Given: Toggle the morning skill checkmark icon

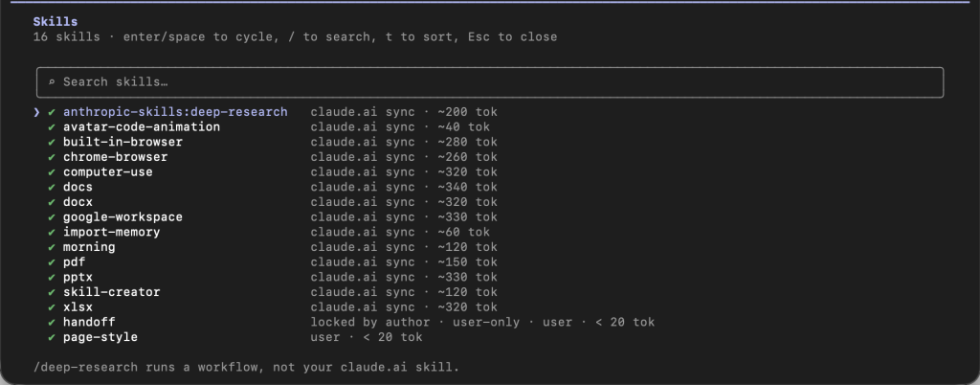Looking at the screenshot, I should (x=52, y=247).
